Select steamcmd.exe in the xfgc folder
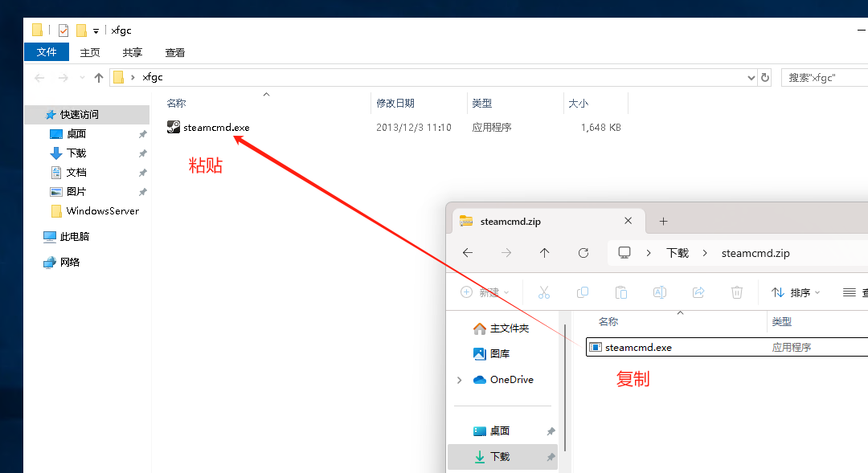The width and height of the screenshot is (868, 473). pyautogui.click(x=216, y=128)
